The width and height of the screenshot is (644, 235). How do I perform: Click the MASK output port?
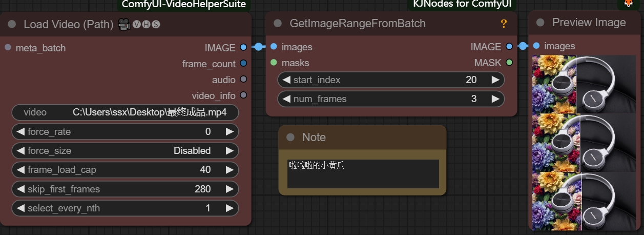click(509, 63)
